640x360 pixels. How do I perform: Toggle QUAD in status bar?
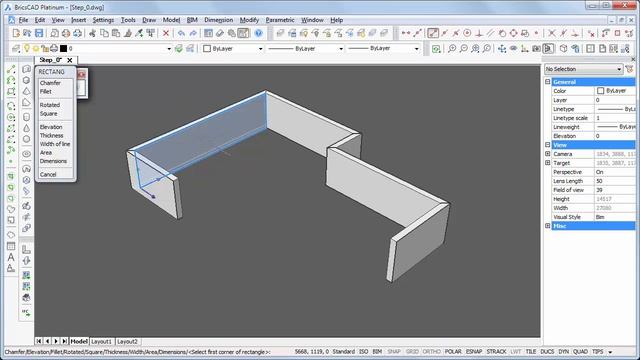coord(580,351)
